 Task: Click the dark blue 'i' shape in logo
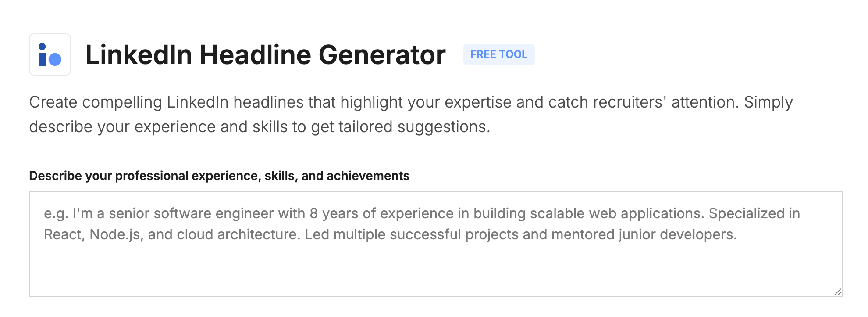pyautogui.click(x=42, y=55)
